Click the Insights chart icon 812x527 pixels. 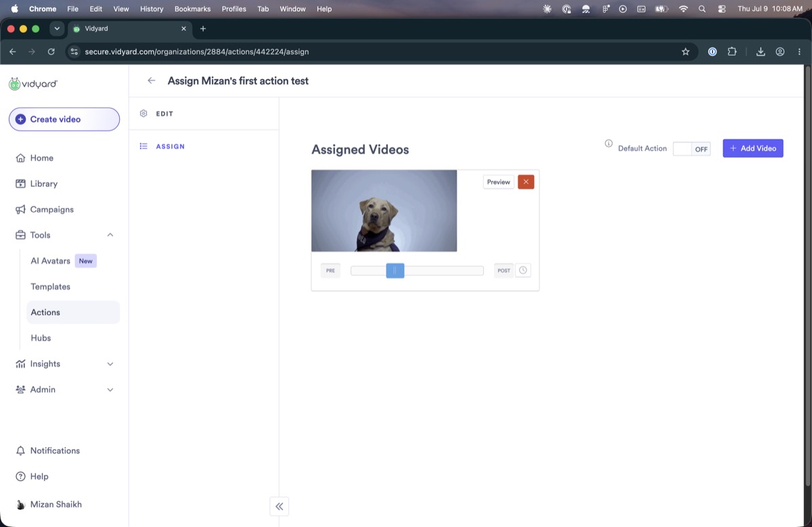(20, 363)
